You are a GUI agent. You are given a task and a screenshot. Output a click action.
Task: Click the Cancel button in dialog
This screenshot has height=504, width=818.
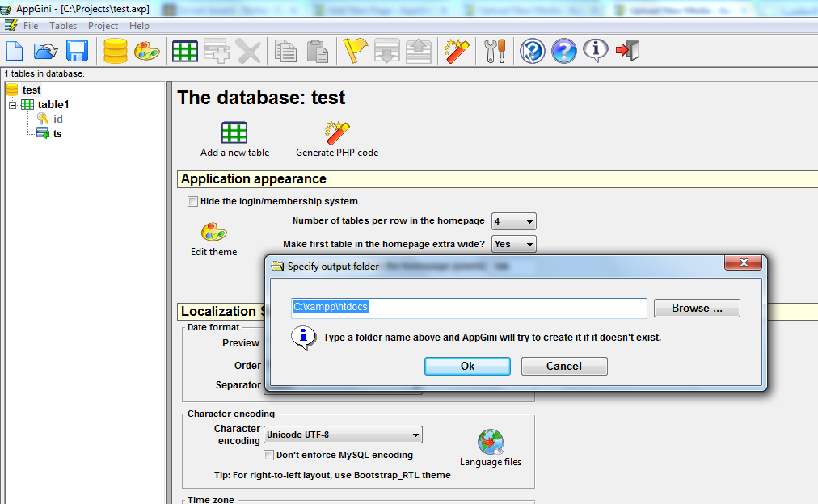point(564,367)
